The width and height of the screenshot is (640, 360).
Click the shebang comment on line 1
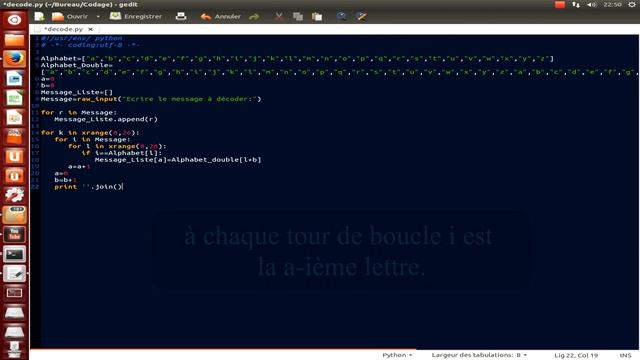point(81,38)
